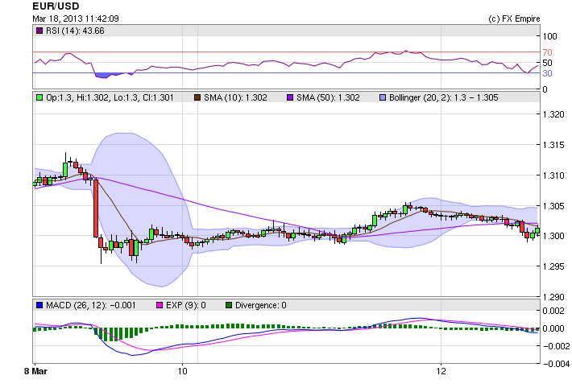Click the SMA (50): 1.302 label
This screenshot has width=572, height=392.
pyautogui.click(x=328, y=97)
